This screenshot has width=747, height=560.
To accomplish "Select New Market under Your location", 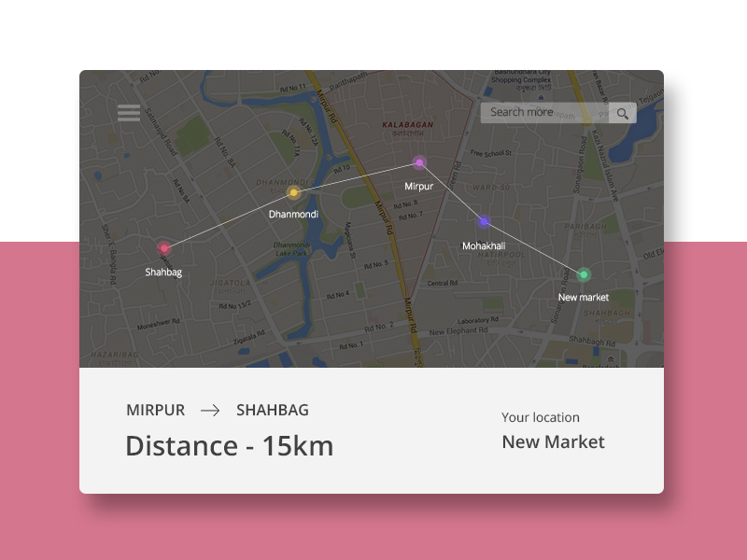I will pos(554,442).
